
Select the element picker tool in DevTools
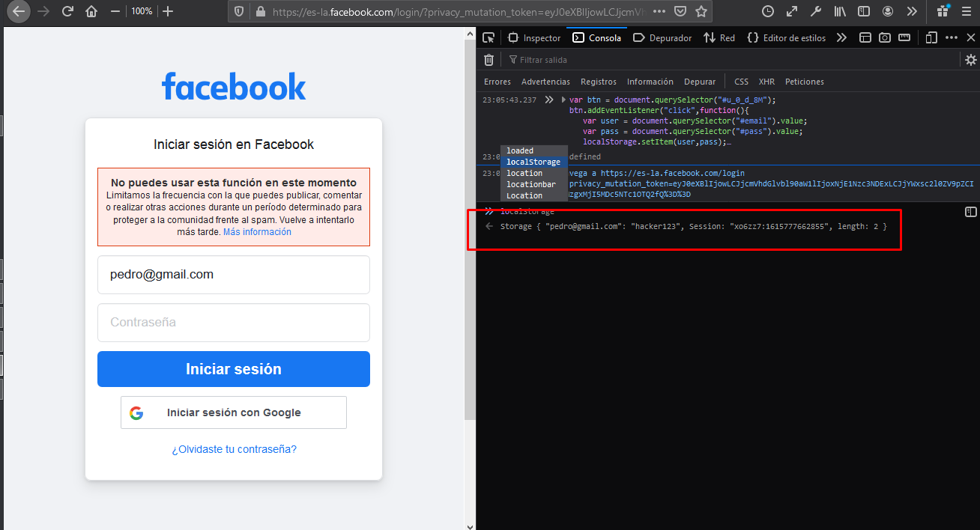point(488,37)
